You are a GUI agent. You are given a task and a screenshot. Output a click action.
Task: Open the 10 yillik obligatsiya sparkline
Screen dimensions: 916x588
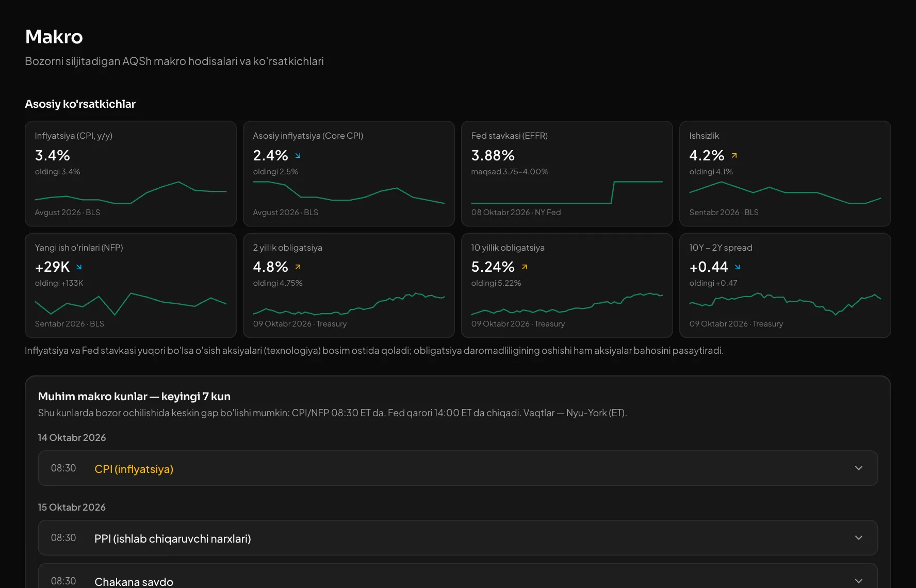tap(567, 304)
